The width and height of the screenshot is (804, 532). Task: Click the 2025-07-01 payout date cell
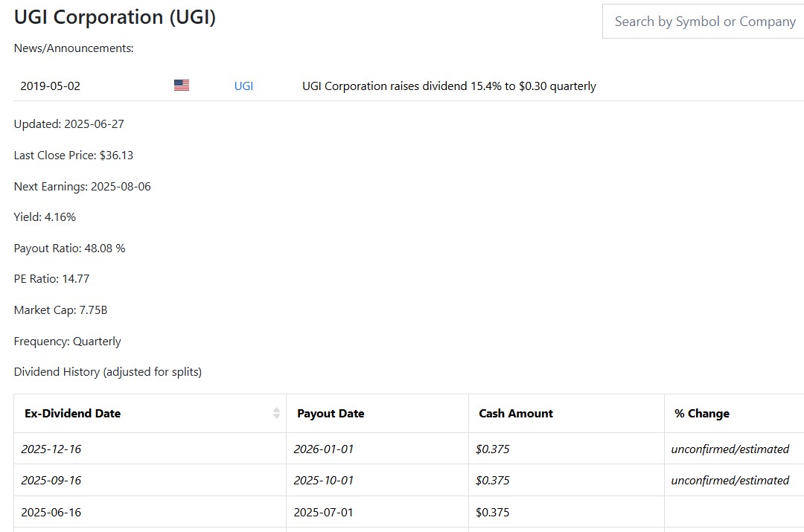[324, 512]
